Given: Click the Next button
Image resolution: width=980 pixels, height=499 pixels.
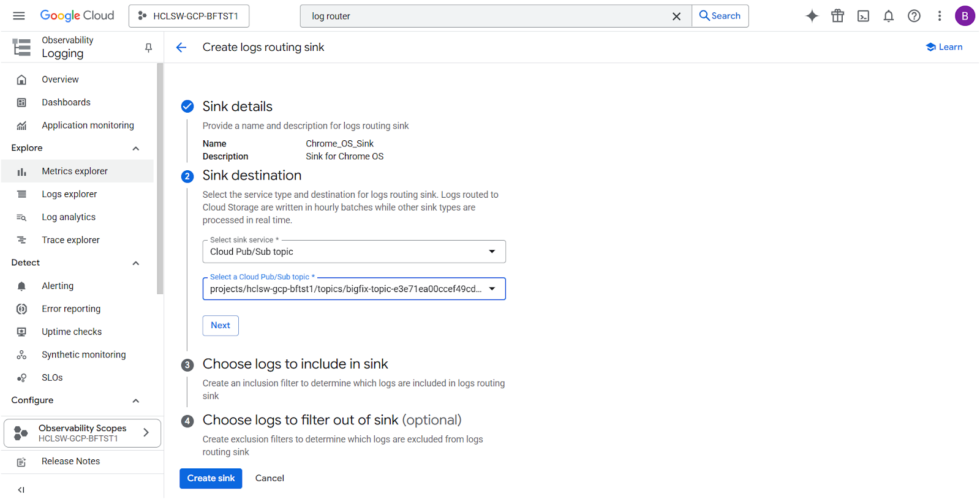Looking at the screenshot, I should (221, 326).
